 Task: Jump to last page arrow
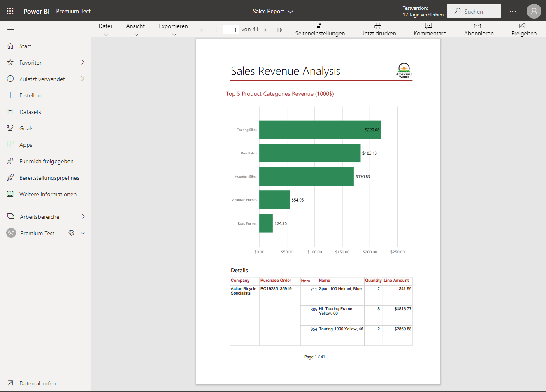[280, 30]
